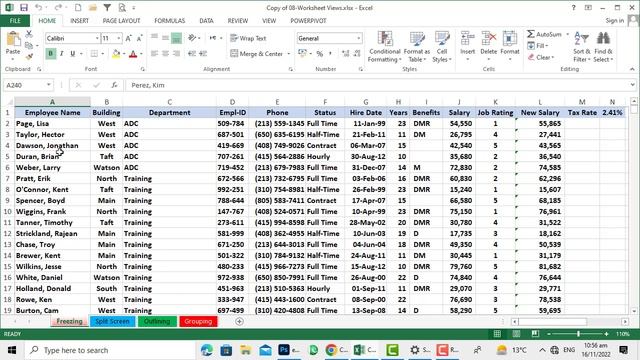
Task: Decrease font size with the small A
Action: (x=139, y=38)
